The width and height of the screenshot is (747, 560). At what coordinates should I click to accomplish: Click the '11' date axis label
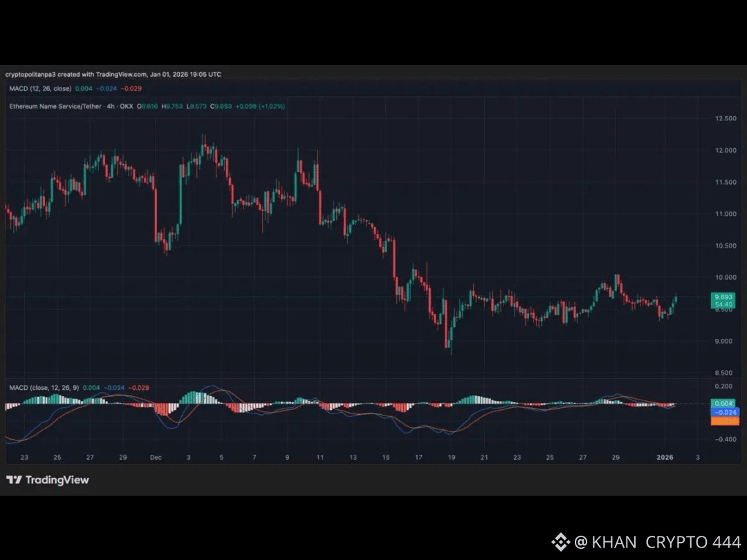pos(320,457)
